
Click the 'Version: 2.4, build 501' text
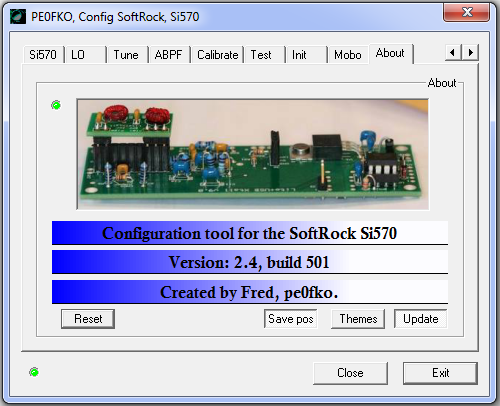coord(249,262)
